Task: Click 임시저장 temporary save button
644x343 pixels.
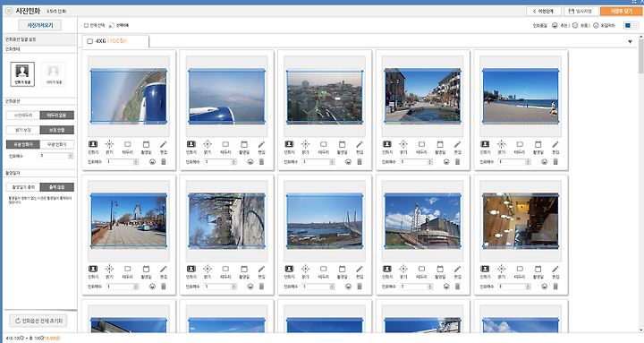Action: (580, 11)
